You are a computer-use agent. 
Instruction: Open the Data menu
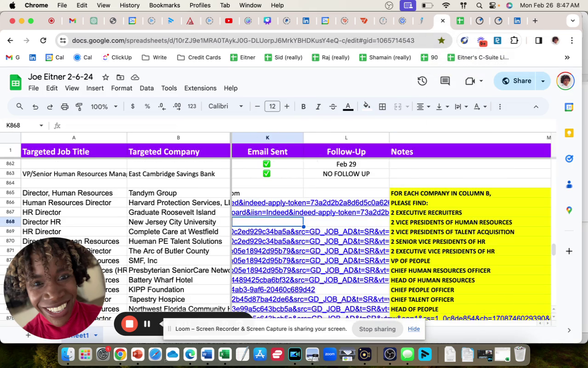pyautogui.click(x=147, y=88)
